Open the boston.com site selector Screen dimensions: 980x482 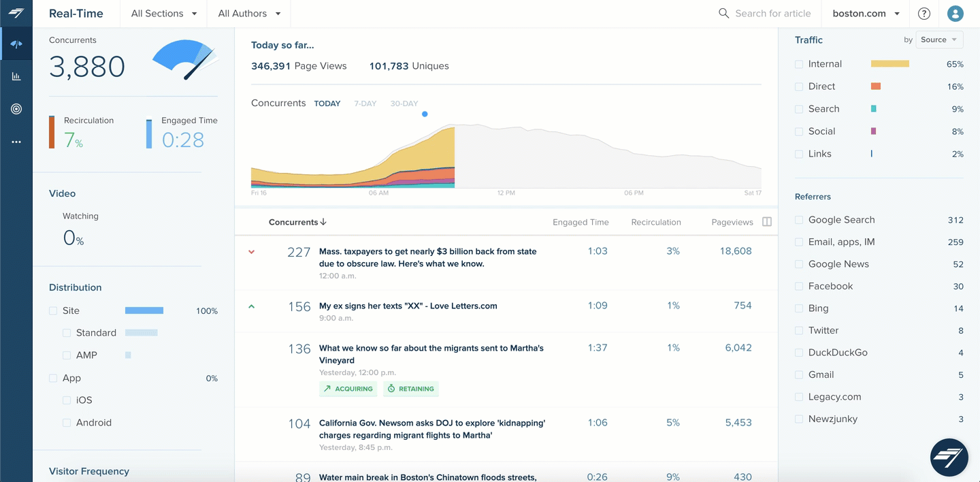click(x=865, y=13)
